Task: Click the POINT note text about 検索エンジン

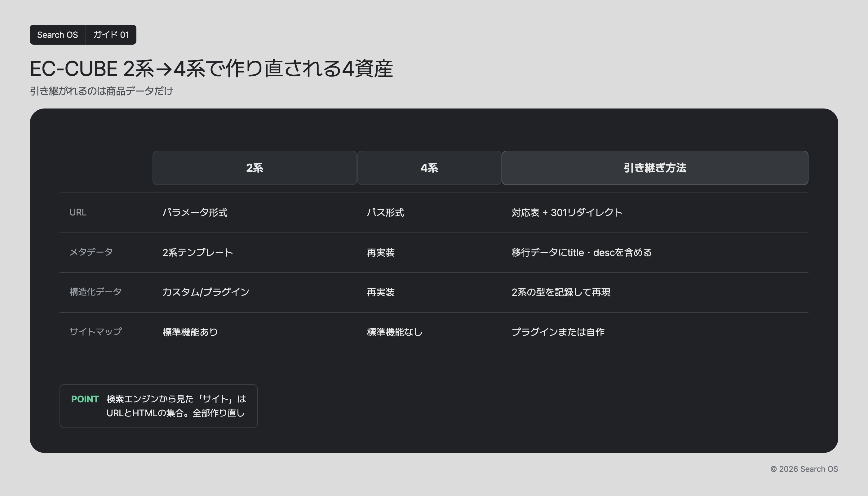Action: coord(176,406)
